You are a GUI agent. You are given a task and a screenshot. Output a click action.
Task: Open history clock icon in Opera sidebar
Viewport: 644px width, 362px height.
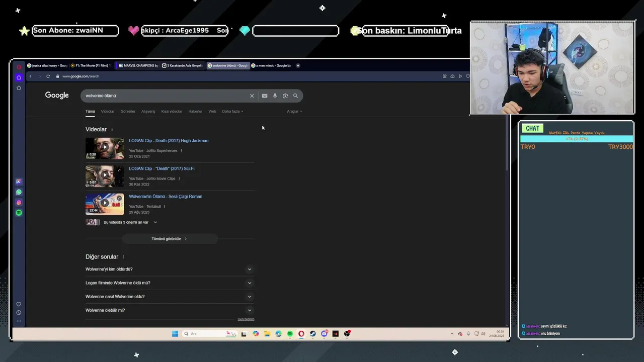click(19, 313)
